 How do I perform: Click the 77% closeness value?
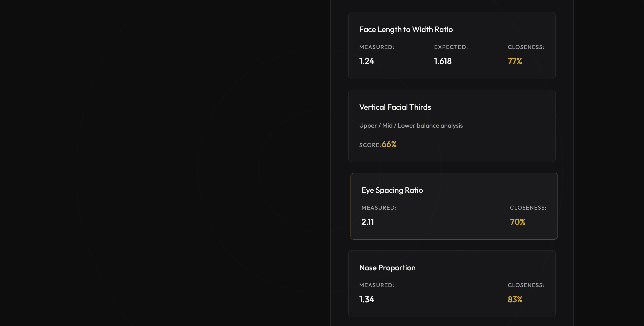[515, 61]
